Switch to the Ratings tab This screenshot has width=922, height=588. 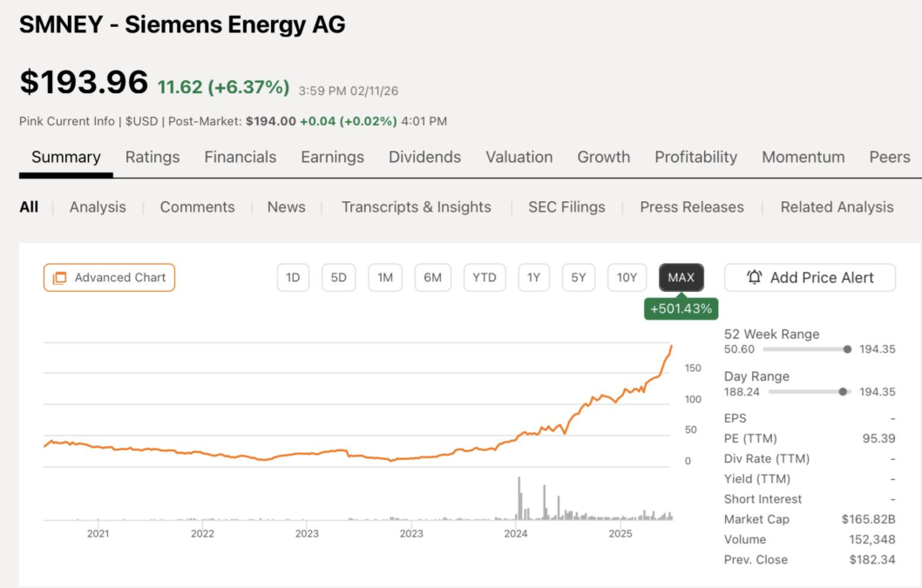click(x=153, y=157)
